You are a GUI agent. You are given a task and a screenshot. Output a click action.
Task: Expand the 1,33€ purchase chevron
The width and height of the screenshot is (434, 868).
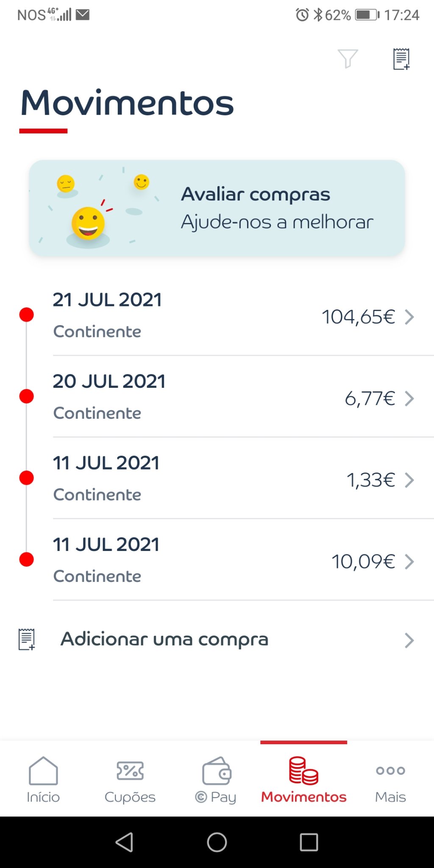(x=409, y=480)
